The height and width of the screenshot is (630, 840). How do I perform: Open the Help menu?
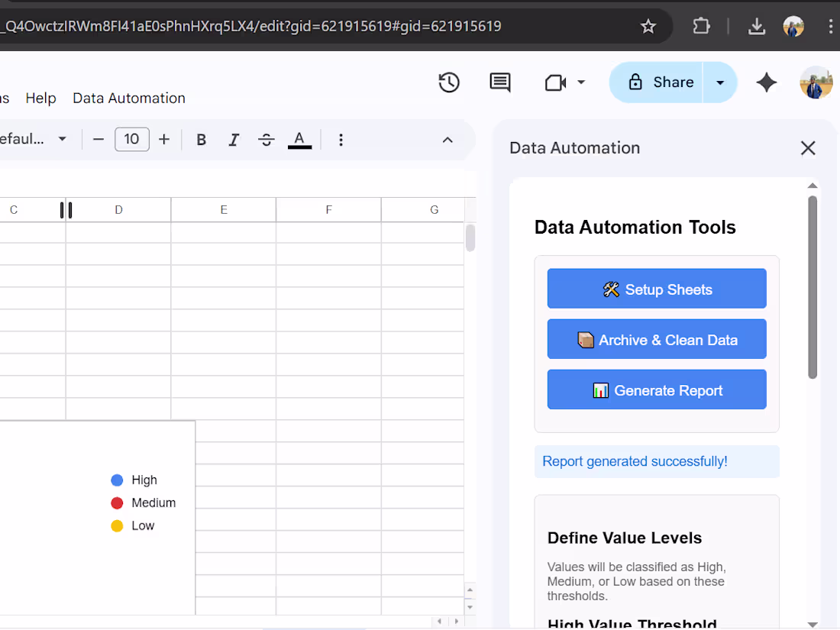pyautogui.click(x=40, y=98)
